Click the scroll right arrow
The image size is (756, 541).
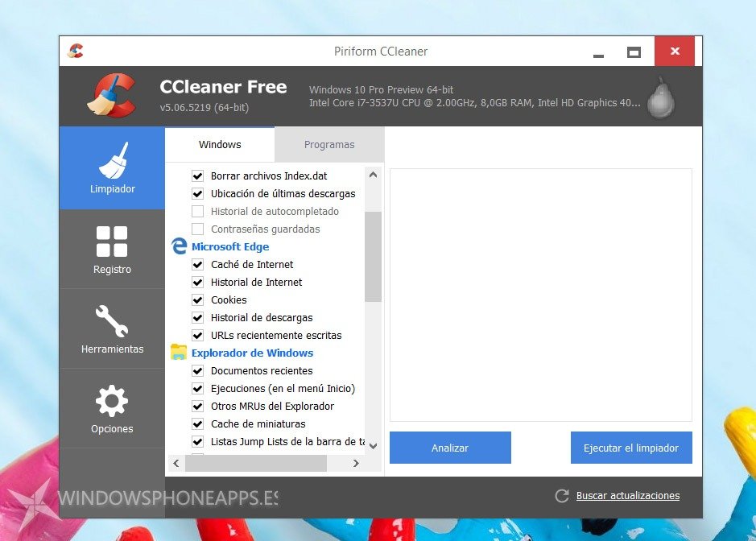(x=356, y=464)
